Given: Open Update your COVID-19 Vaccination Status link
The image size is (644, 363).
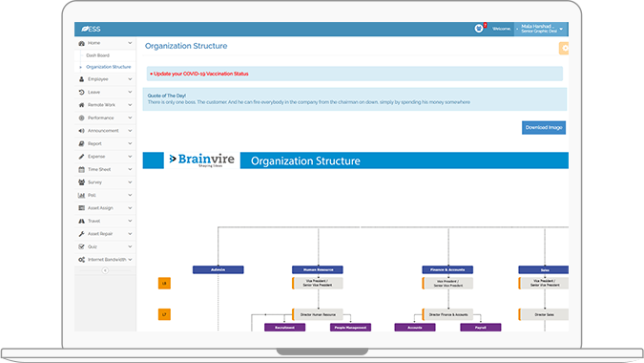Looking at the screenshot, I should 201,74.
